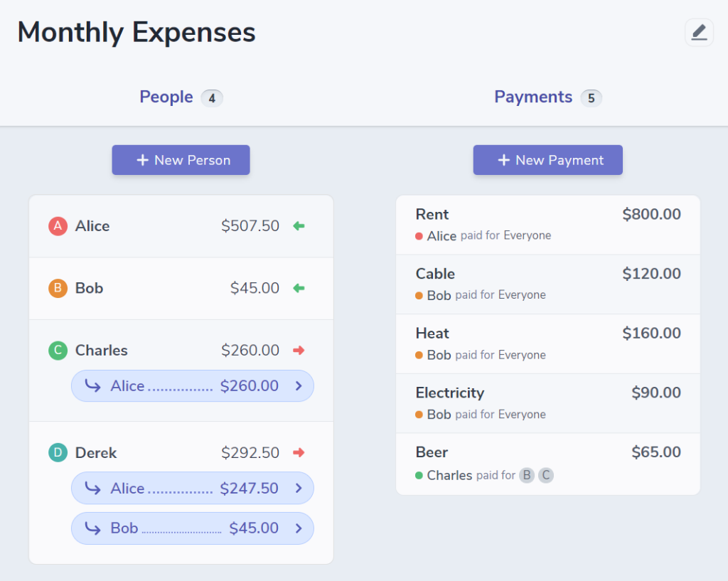Click Alice's red avatar icon
Viewport: 728px width, 581px height.
57,225
